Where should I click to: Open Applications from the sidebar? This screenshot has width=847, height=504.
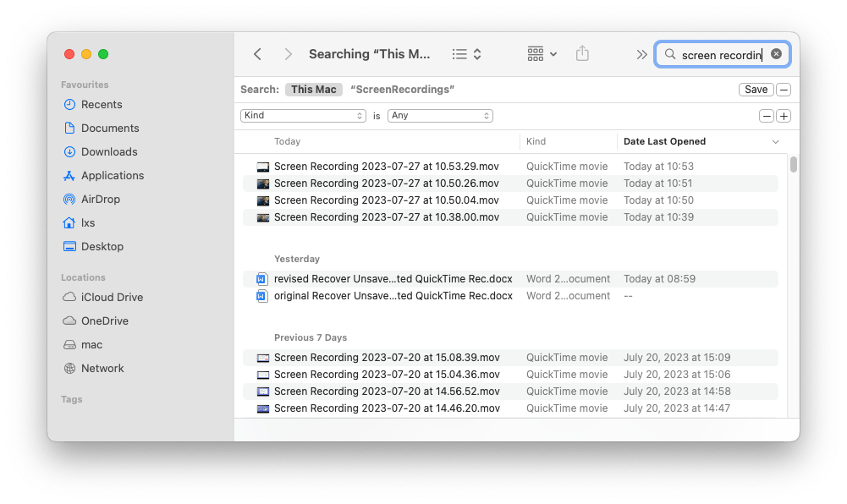click(111, 175)
